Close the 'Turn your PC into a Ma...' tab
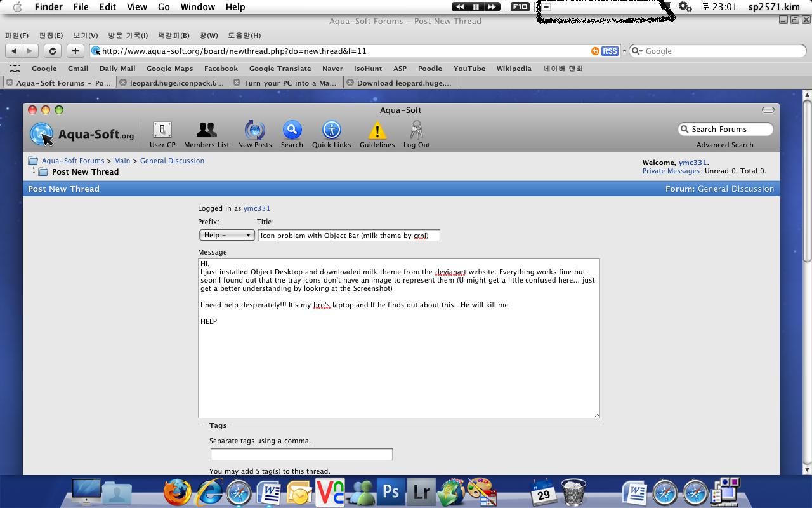The image size is (812, 508). click(x=236, y=83)
